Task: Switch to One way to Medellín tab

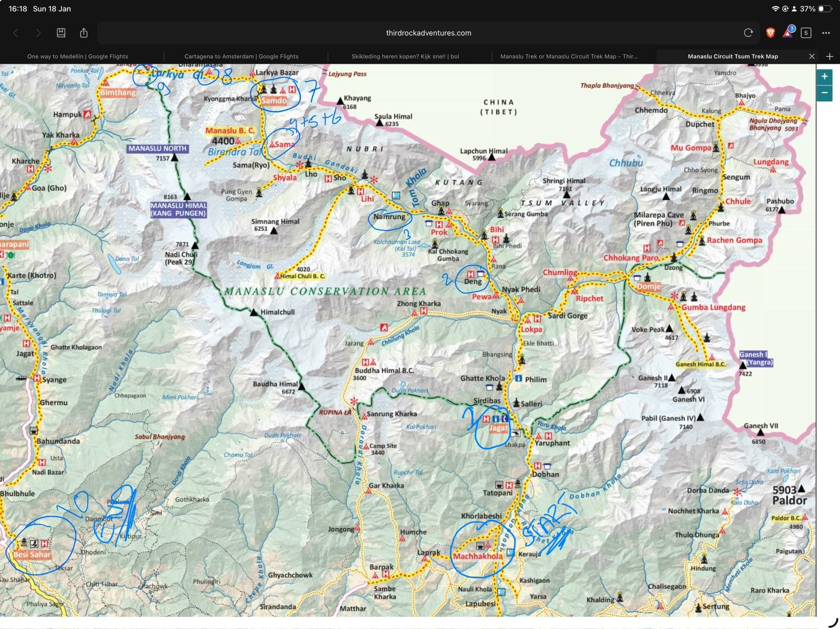Action: point(78,56)
